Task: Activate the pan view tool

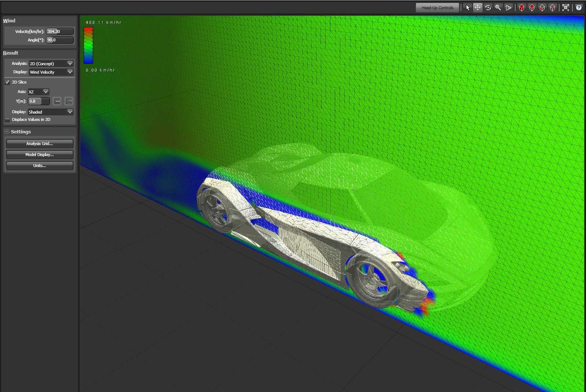Action: [477, 7]
